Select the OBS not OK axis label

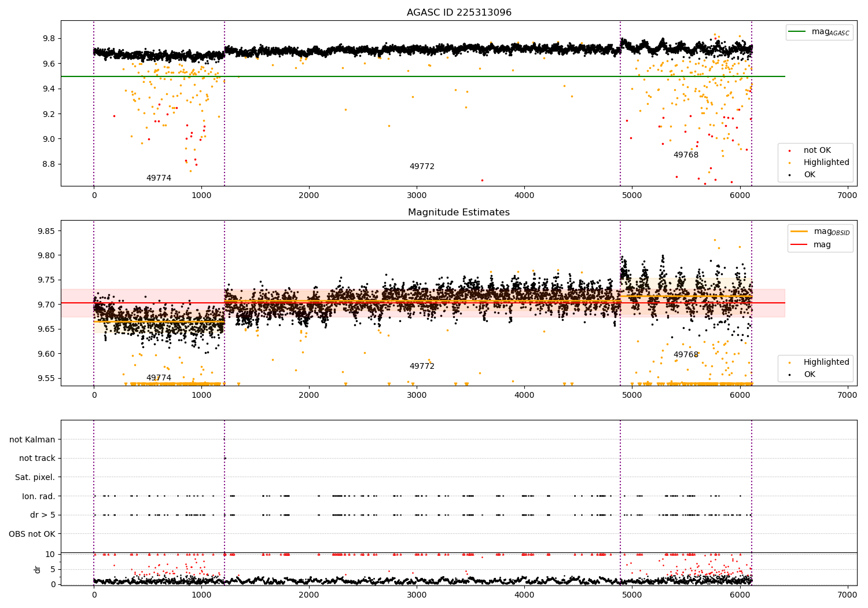click(x=32, y=534)
